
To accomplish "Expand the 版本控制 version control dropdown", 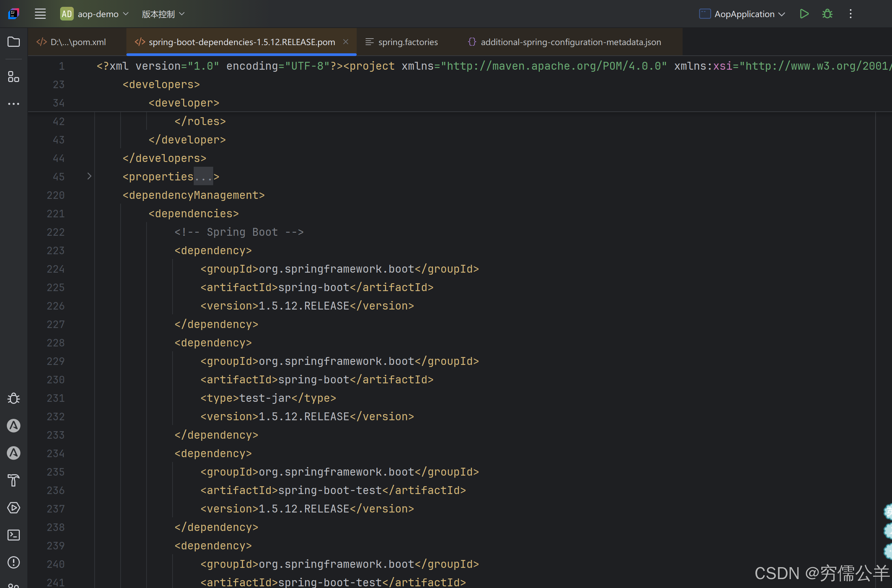I will coord(163,14).
